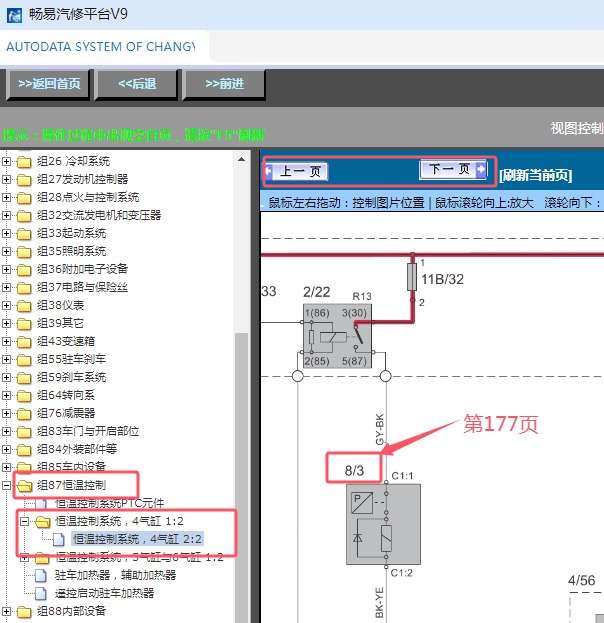Select 组35照明系统 in the tree
604x623 pixels.
click(x=72, y=252)
